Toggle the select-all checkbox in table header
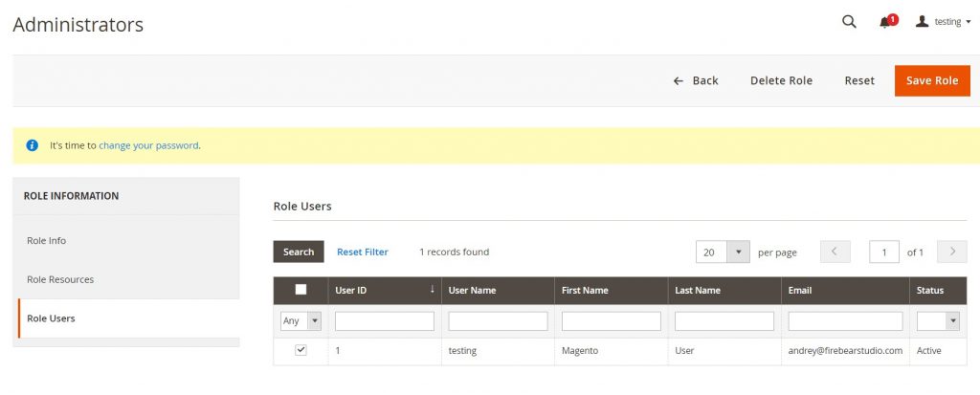The height and width of the screenshot is (395, 980). click(301, 290)
